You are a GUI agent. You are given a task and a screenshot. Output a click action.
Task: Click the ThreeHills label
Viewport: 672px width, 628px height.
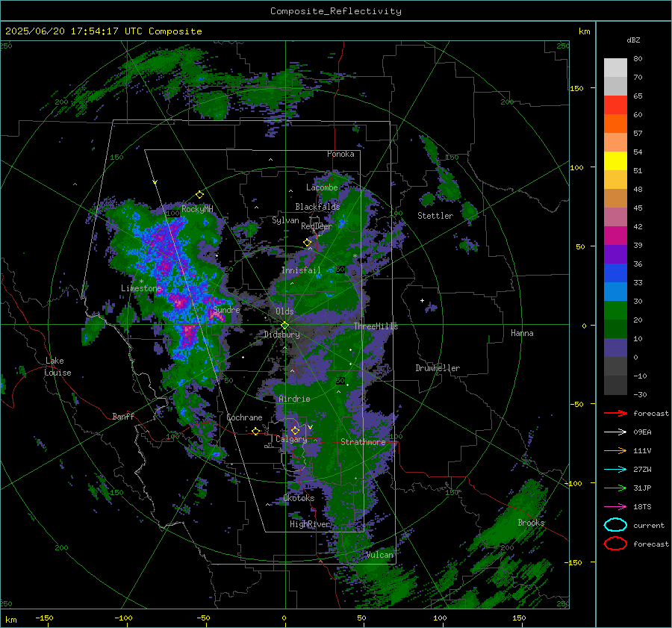(376, 326)
